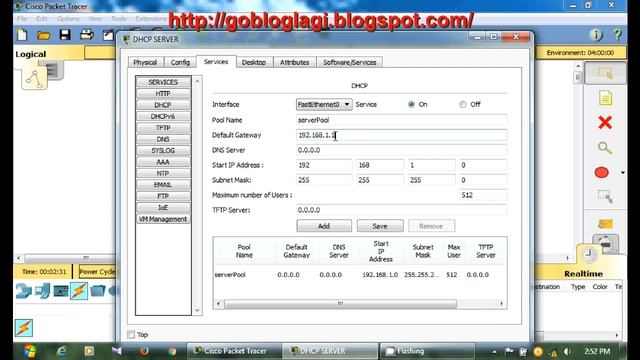Open SYSLOG service settings
The width and height of the screenshot is (640, 360).
point(163,151)
